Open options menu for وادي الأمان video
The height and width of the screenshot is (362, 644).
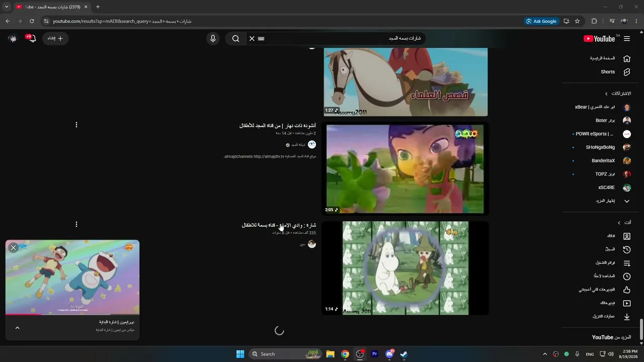coord(76,224)
